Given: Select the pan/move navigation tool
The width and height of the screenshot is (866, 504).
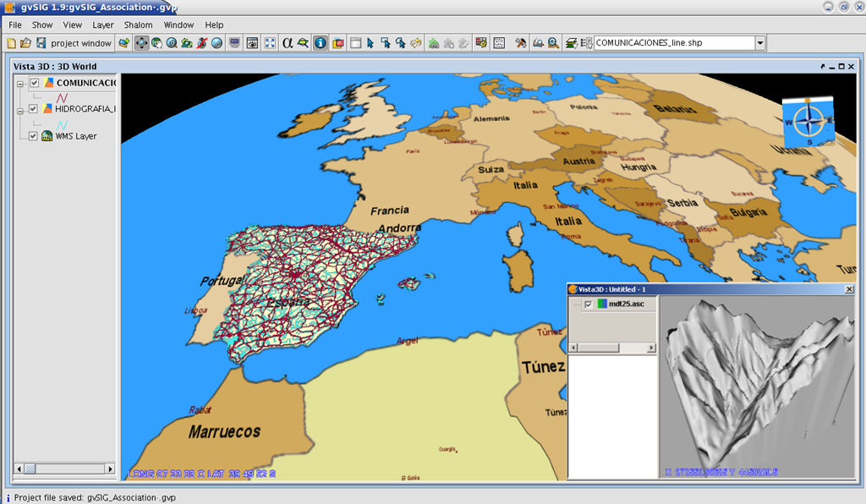Looking at the screenshot, I should click(141, 43).
